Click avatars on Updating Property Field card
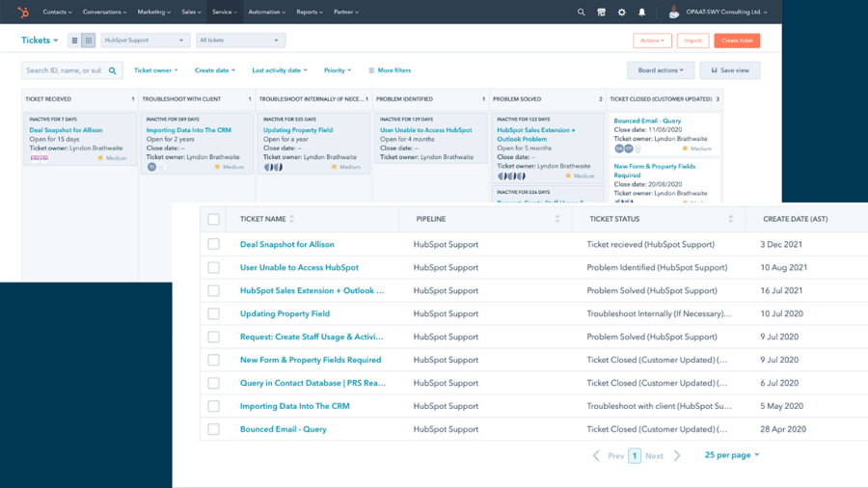The image size is (868, 488). [x=273, y=167]
